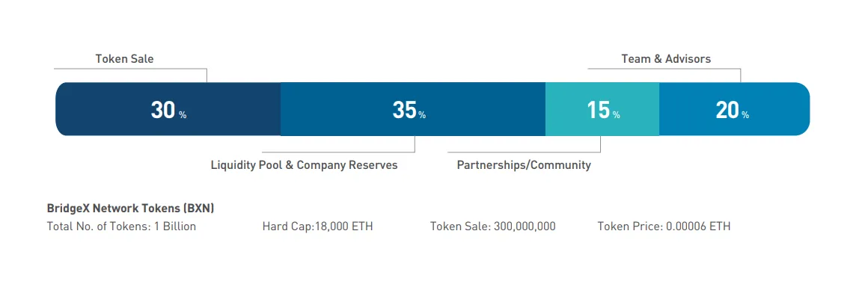The height and width of the screenshot is (296, 868).
Task: Select the Total No. of Tokens text
Action: click(121, 226)
